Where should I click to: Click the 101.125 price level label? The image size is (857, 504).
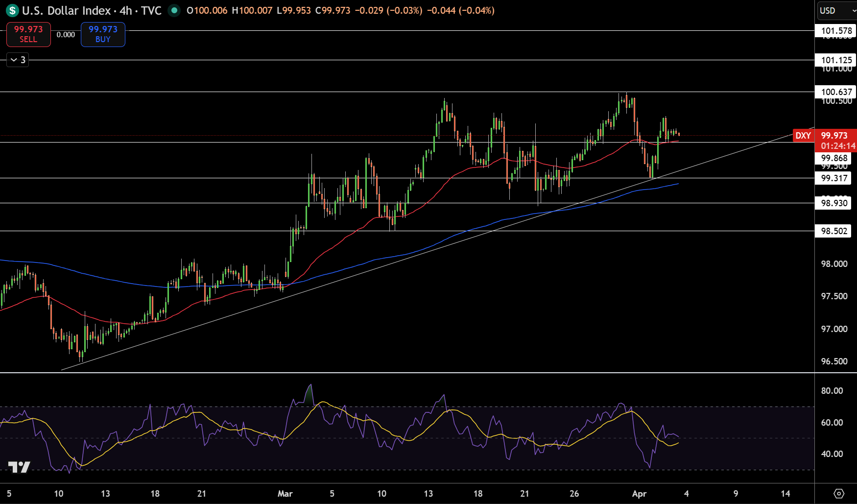(x=836, y=60)
